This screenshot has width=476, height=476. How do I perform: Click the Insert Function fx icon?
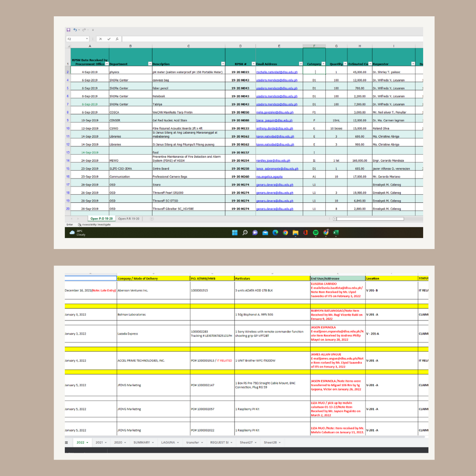pos(117,39)
